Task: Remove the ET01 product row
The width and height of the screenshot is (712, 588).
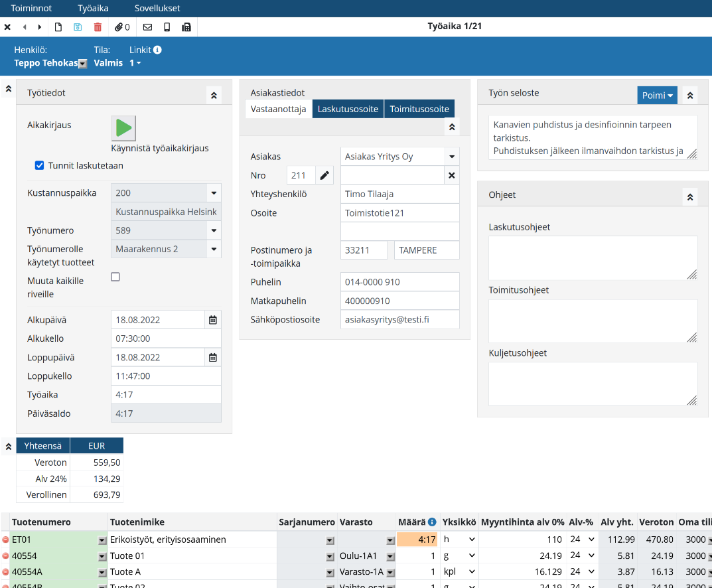Action: (x=5, y=540)
